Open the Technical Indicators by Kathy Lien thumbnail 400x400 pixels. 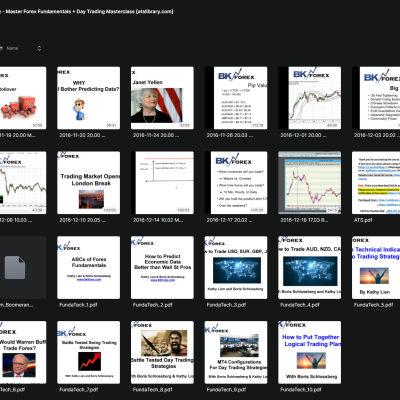pos(376,268)
